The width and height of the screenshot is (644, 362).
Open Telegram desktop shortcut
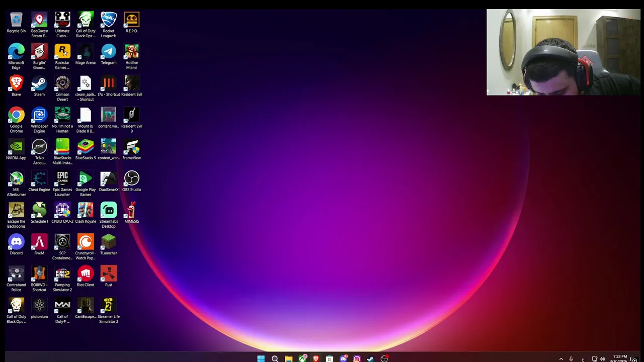pos(109,55)
